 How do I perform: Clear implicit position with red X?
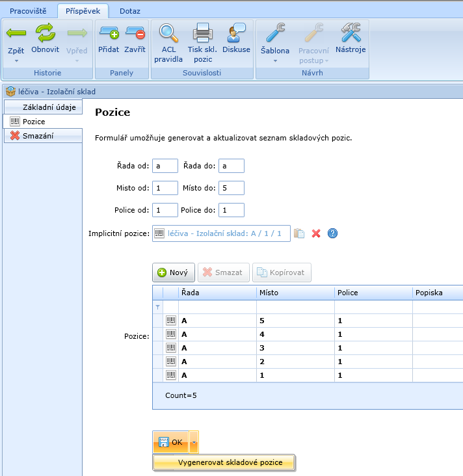tap(316, 233)
